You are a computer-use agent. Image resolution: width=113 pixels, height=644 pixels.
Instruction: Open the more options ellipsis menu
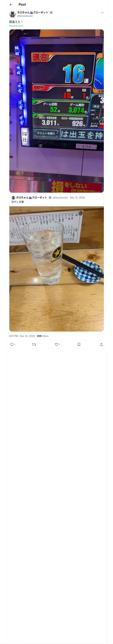click(x=102, y=13)
